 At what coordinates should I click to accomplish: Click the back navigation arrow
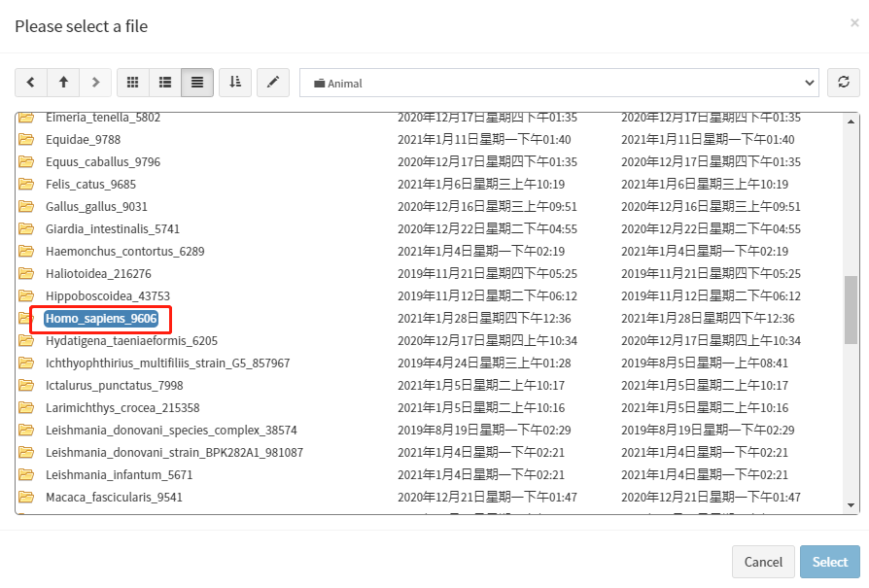(x=31, y=83)
